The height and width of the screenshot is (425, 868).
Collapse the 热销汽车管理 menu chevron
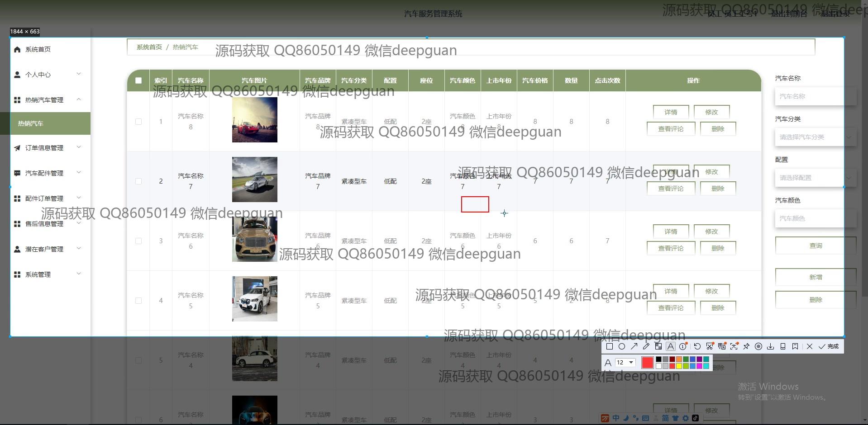tap(79, 99)
